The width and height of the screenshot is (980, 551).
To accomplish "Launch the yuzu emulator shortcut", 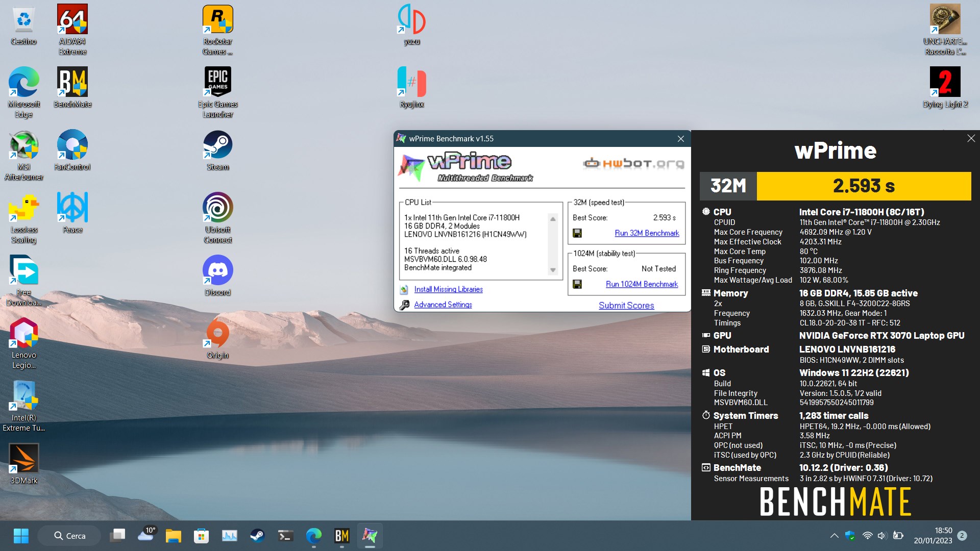I will click(412, 25).
